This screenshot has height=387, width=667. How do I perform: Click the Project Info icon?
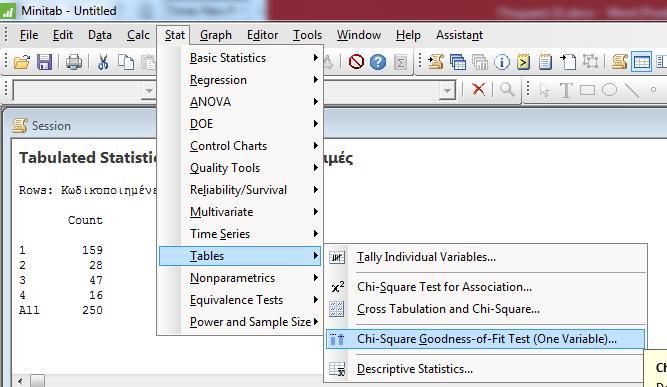point(502,63)
